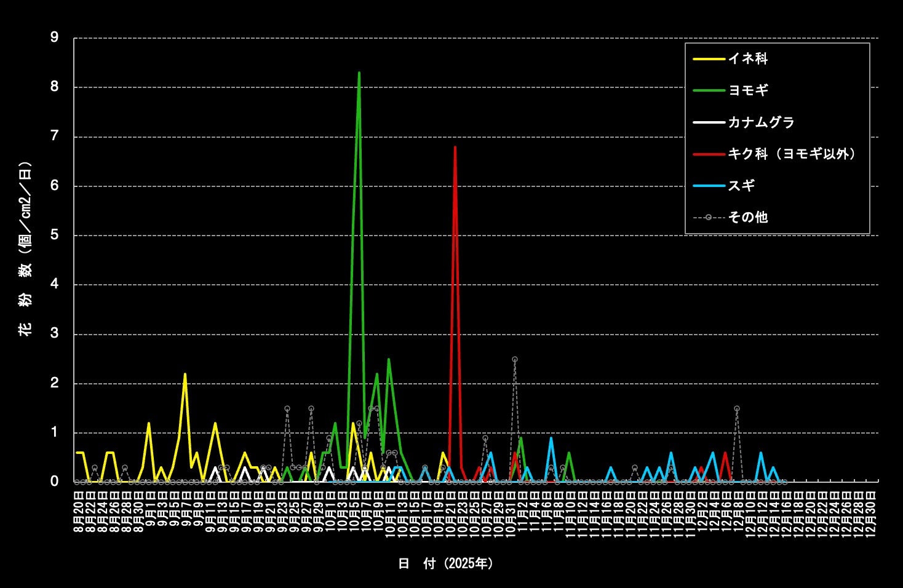Select the x-axis title 日付（2025年）
903x588 pixels.
445,563
